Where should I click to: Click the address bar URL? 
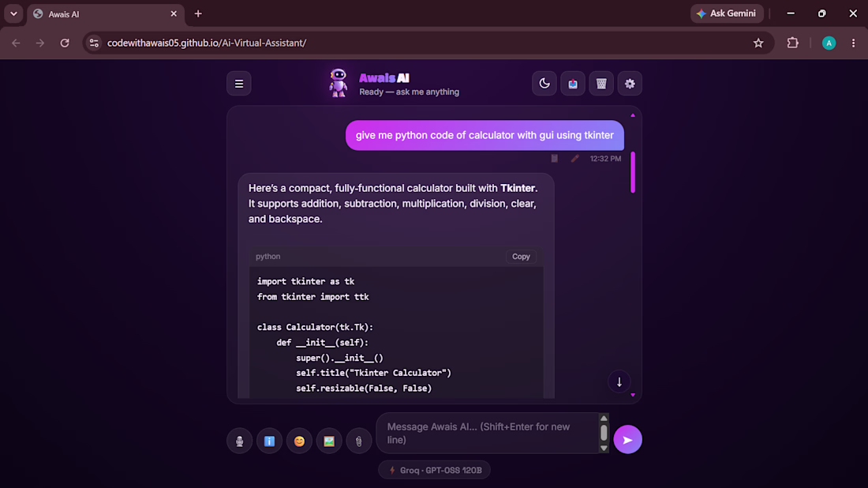coord(207,43)
